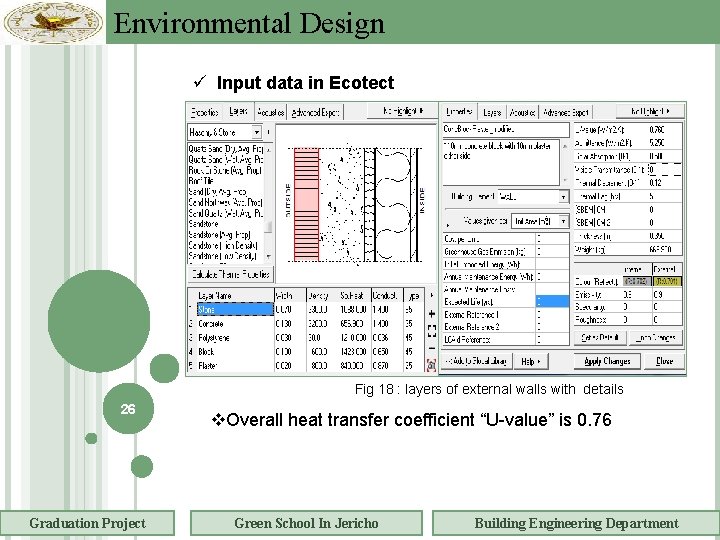Screen dimensions: 720x540
Task: Click Add to Global Library button
Action: click(x=476, y=361)
